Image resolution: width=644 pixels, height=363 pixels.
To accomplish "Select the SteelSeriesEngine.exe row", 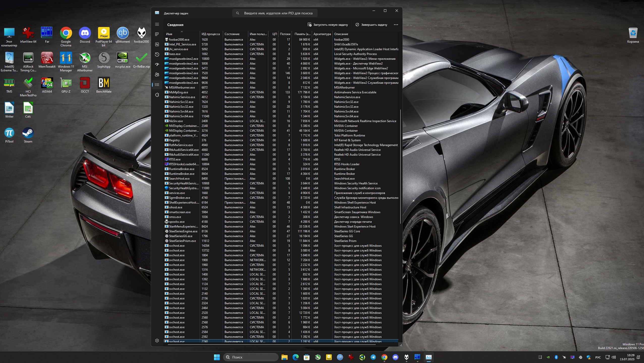I will [183, 231].
